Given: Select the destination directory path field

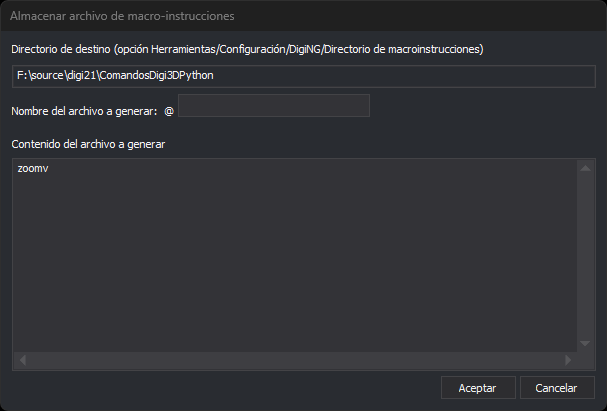Looking at the screenshot, I should (304, 76).
